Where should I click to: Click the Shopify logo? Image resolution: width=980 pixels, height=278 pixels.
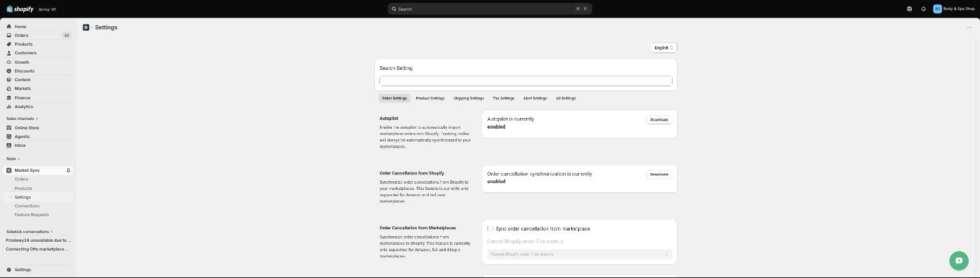(x=20, y=9)
